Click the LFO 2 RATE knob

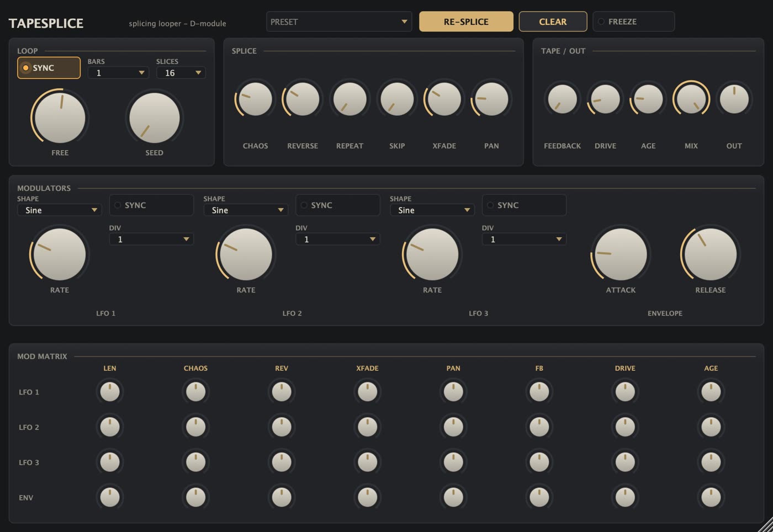click(x=246, y=254)
